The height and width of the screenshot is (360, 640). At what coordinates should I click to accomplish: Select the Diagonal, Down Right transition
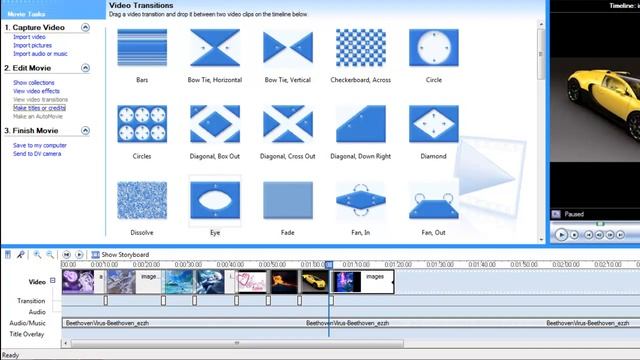pyautogui.click(x=360, y=124)
